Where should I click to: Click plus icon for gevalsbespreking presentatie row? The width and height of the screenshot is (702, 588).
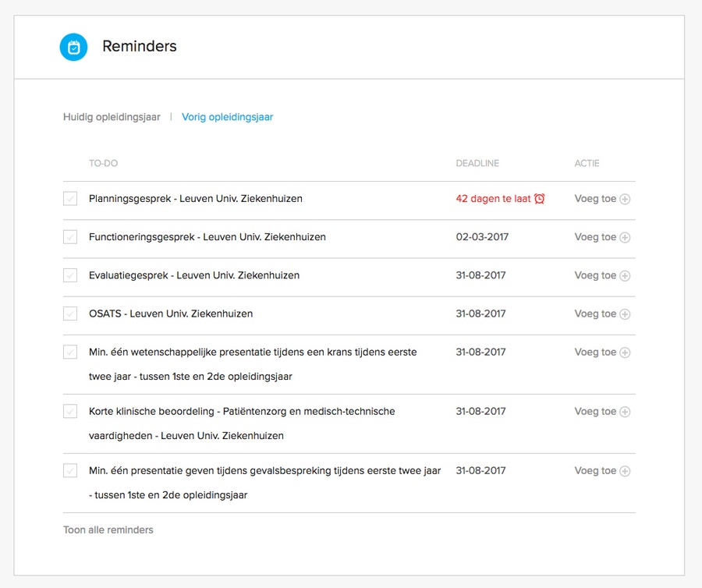pyautogui.click(x=625, y=471)
